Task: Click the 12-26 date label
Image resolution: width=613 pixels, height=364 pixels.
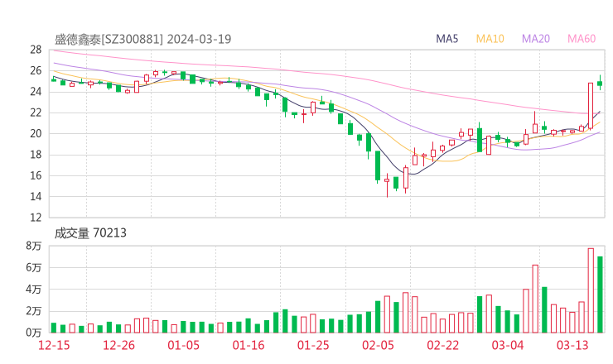Action: click(118, 345)
